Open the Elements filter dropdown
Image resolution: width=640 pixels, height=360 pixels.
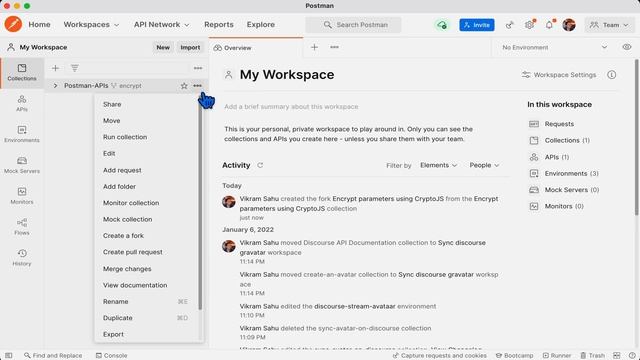point(438,165)
